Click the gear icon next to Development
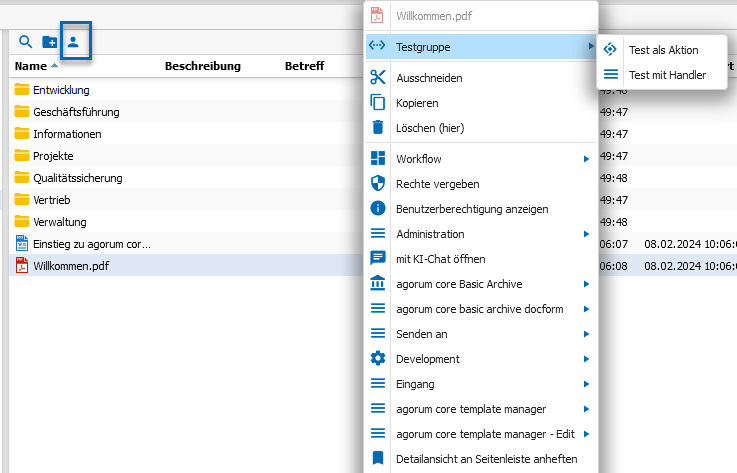This screenshot has width=737, height=473. (378, 358)
